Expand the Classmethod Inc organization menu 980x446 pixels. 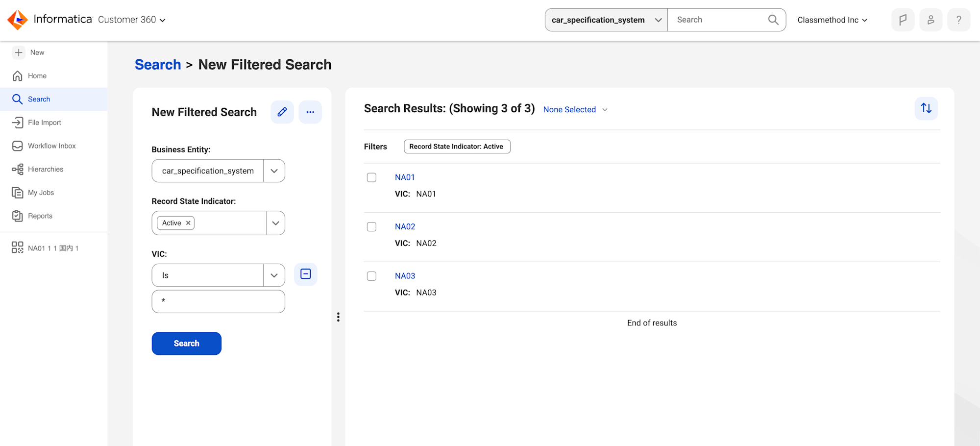pos(832,20)
